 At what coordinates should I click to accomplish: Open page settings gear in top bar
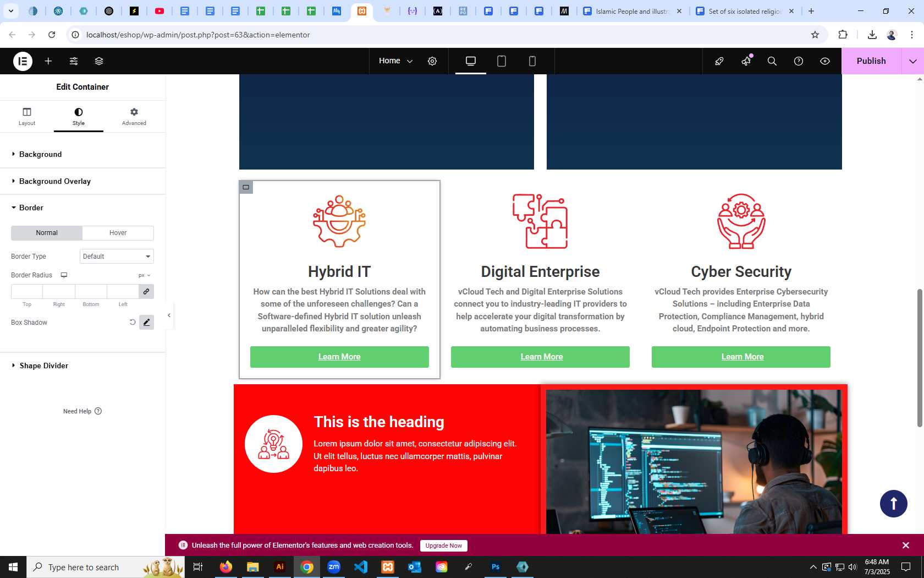(432, 61)
